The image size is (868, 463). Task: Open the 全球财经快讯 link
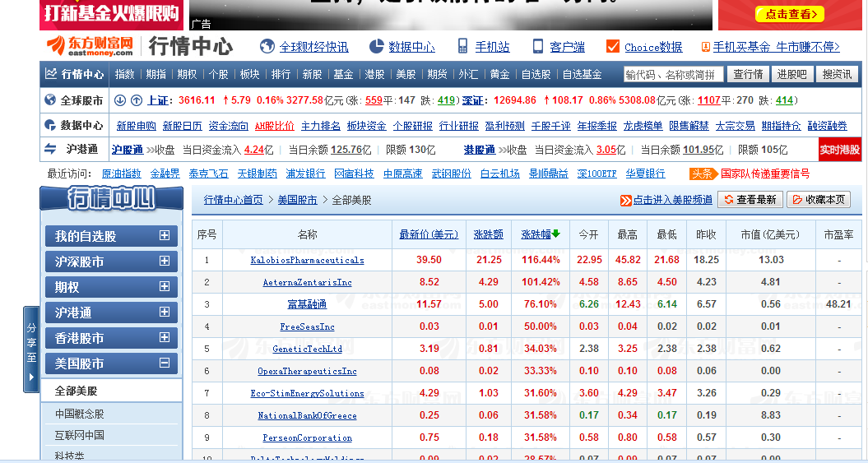[313, 47]
